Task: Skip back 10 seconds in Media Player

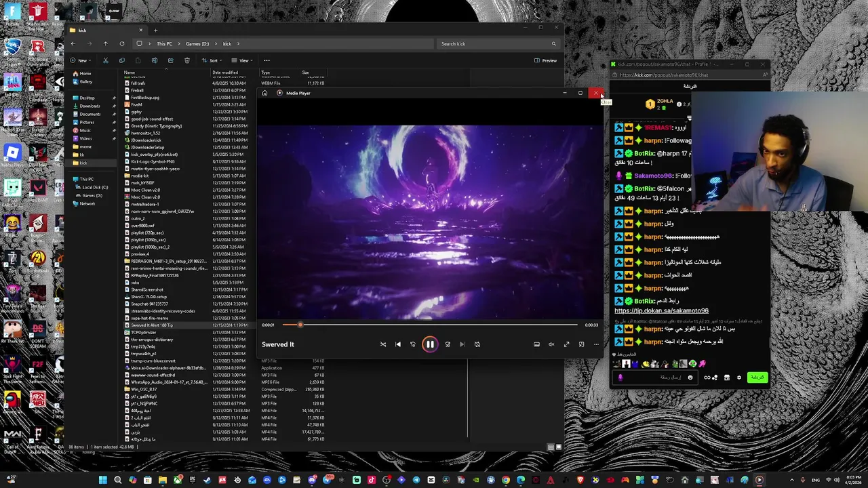Action: tap(413, 344)
